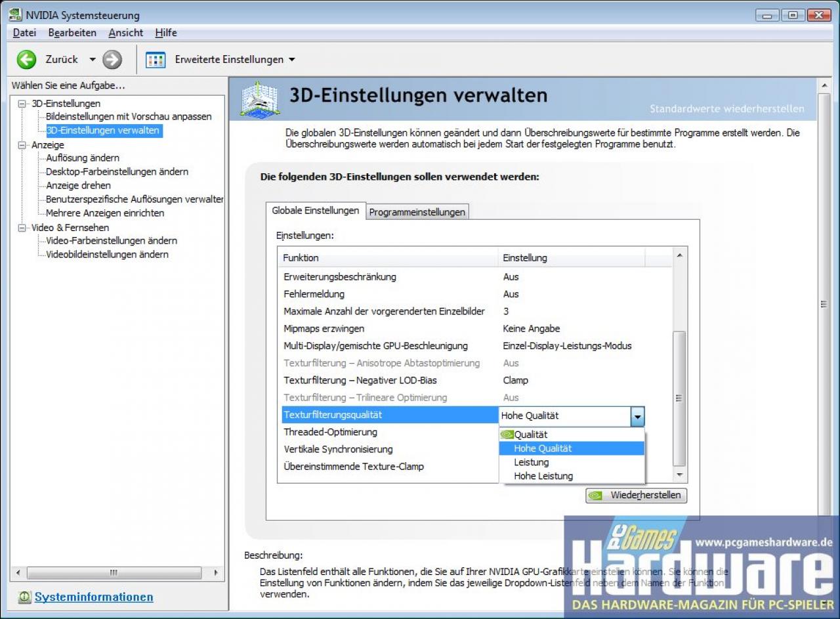Image resolution: width=840 pixels, height=619 pixels.
Task: Click the green Zurück back arrow icon
Action: click(x=27, y=60)
